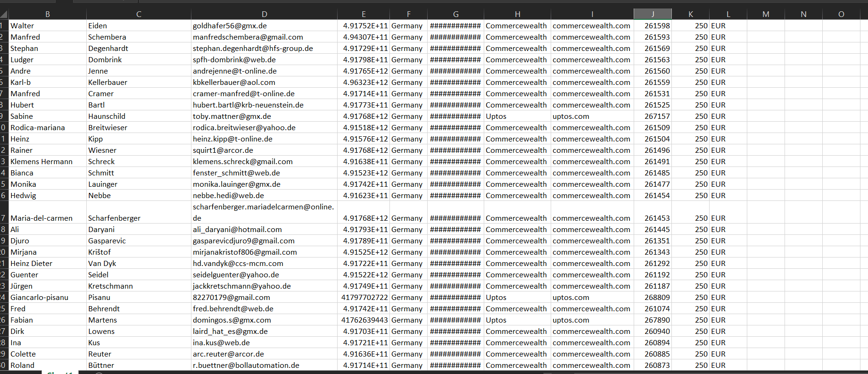Select email 'seidelguenter@yahoo.de'
This screenshot has height=374, width=868.
click(x=264, y=274)
